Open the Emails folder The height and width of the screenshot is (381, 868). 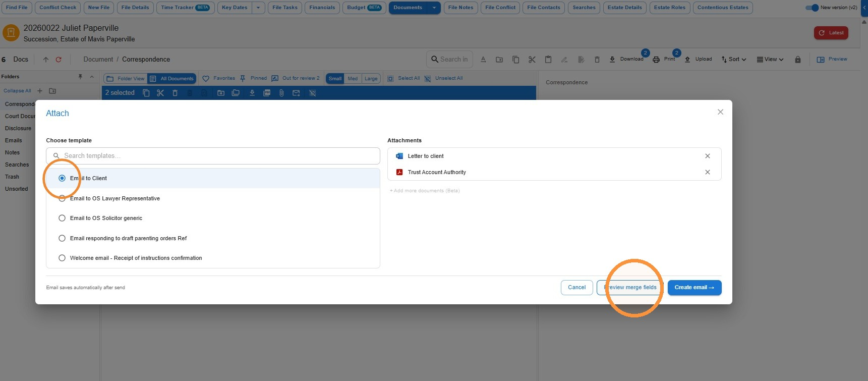point(14,140)
